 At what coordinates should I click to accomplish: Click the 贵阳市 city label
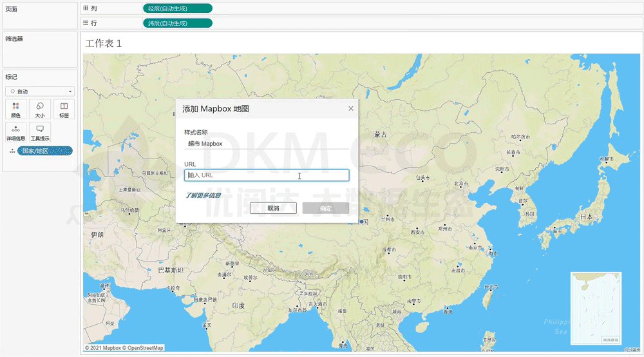click(404, 277)
